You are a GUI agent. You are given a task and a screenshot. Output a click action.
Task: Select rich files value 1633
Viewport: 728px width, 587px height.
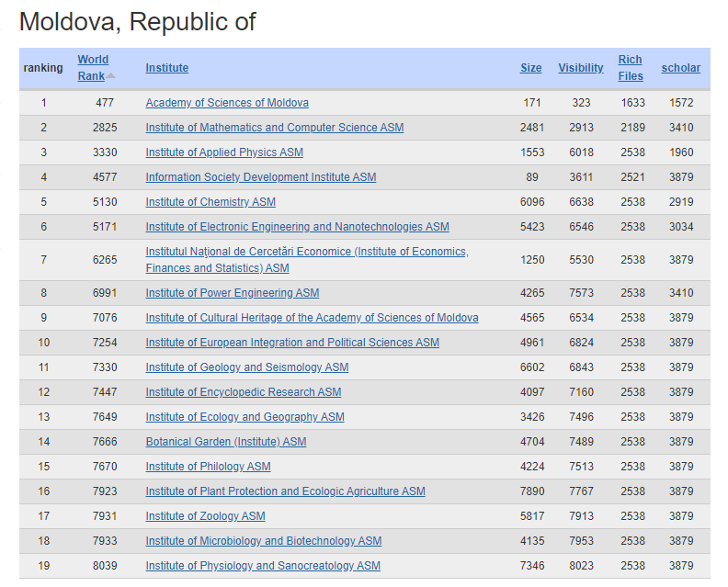pyautogui.click(x=632, y=103)
